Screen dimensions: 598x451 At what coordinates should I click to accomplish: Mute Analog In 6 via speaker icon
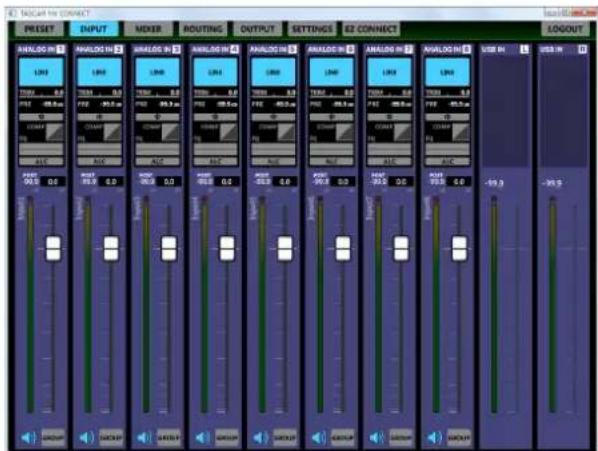[x=319, y=438]
